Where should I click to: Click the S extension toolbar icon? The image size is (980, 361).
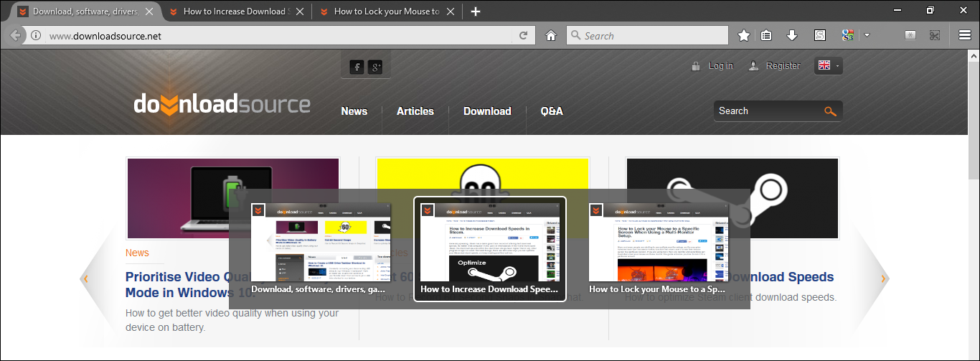(819, 35)
